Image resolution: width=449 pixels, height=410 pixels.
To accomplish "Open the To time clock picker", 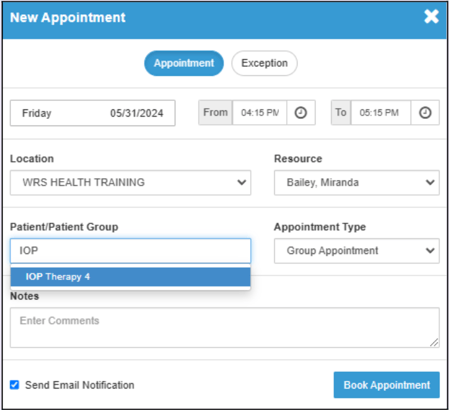I will tap(425, 113).
